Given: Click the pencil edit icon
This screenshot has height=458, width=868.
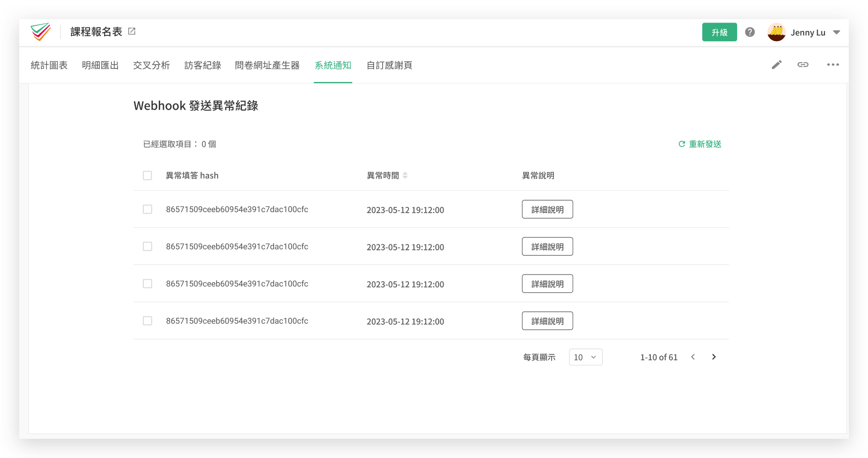Looking at the screenshot, I should (x=776, y=65).
